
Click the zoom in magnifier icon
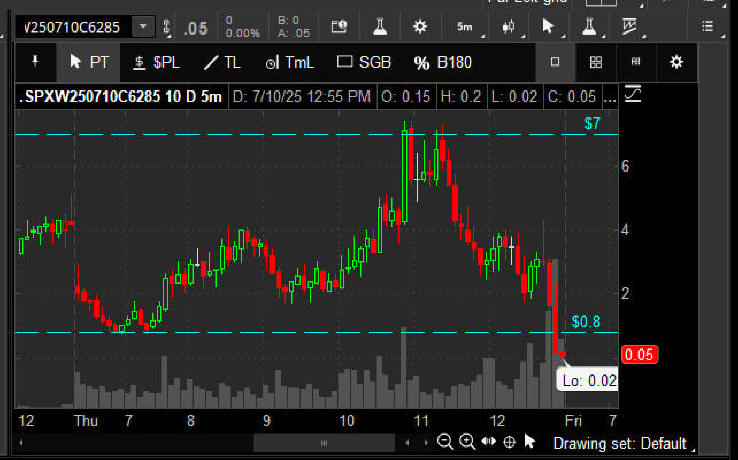(x=467, y=442)
